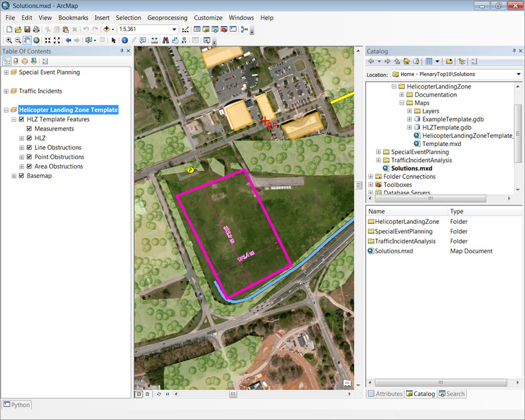Activate the Identify tool
This screenshot has width=525, height=420.
125,40
